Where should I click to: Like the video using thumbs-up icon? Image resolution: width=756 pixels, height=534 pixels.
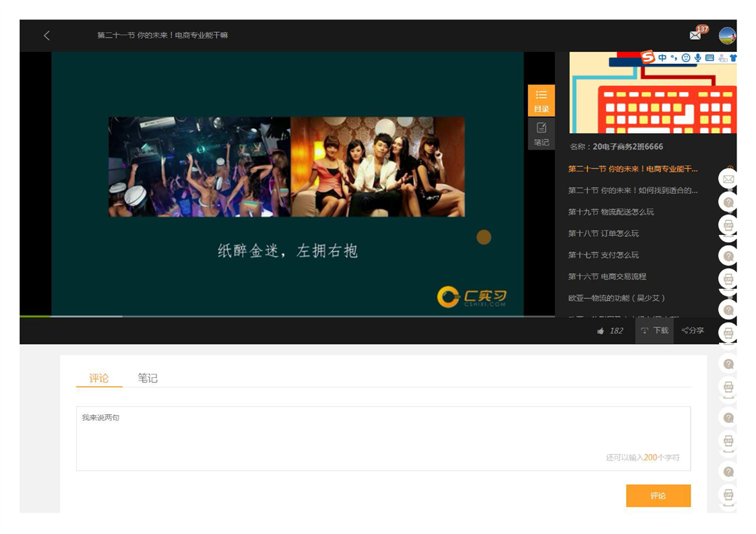(600, 331)
